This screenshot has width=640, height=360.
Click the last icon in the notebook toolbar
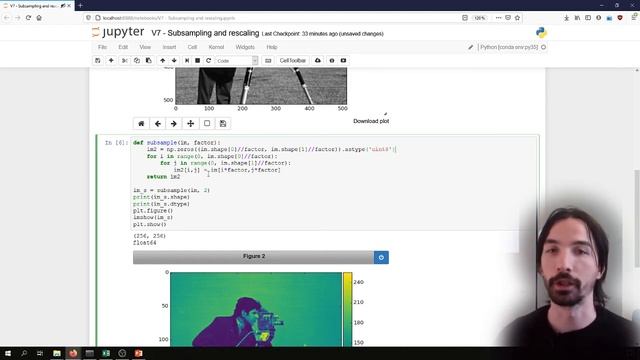(343, 60)
